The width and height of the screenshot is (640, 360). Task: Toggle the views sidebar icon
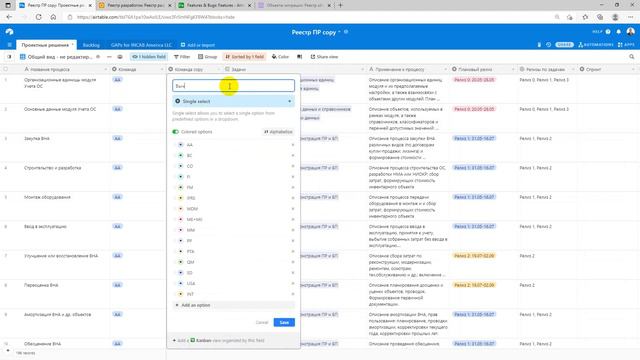coord(9,57)
